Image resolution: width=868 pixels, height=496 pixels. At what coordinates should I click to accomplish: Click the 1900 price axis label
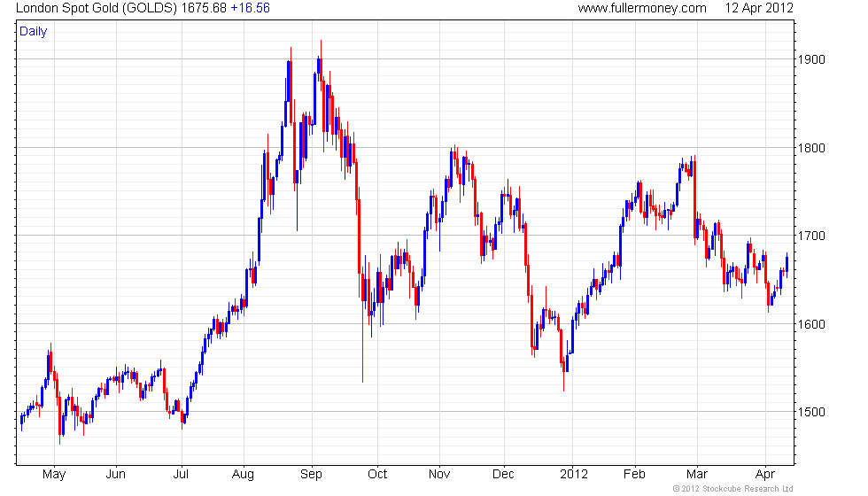811,60
